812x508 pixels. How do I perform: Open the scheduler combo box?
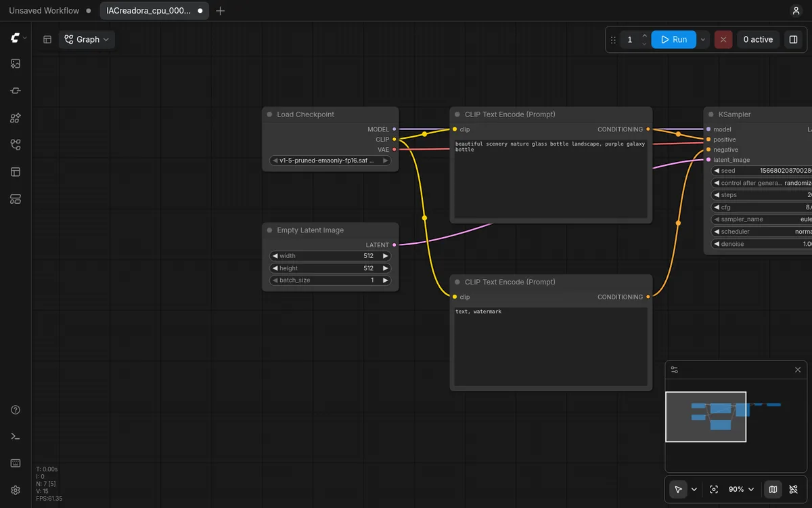(762, 232)
